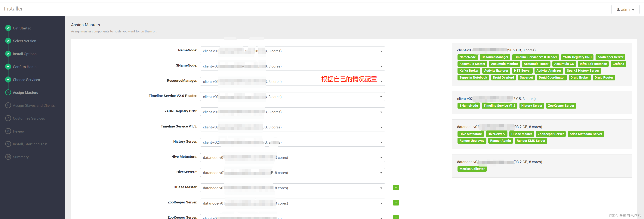Screen dimensions: 644x219
Task: Click the plus icon next to HBase Master
Action: 396,187
